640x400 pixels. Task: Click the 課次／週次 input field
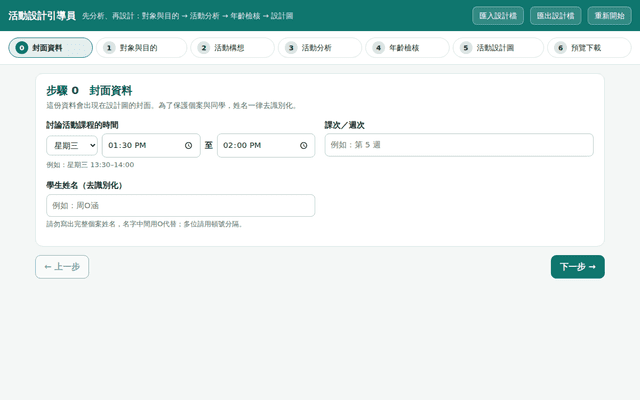[459, 145]
